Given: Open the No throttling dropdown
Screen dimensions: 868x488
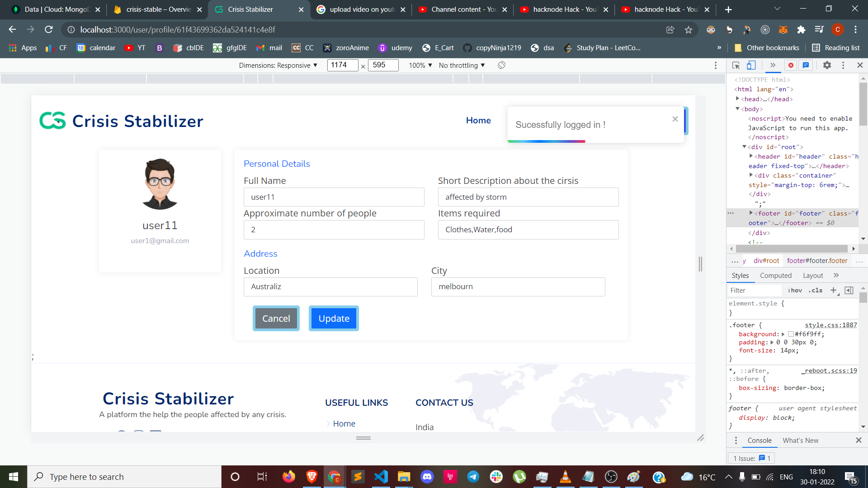Looking at the screenshot, I should click(462, 66).
